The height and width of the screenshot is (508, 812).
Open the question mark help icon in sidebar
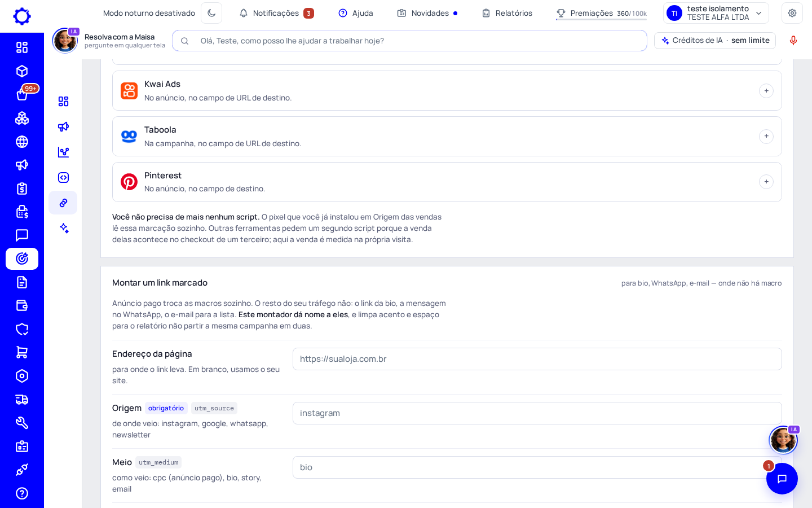click(x=22, y=493)
